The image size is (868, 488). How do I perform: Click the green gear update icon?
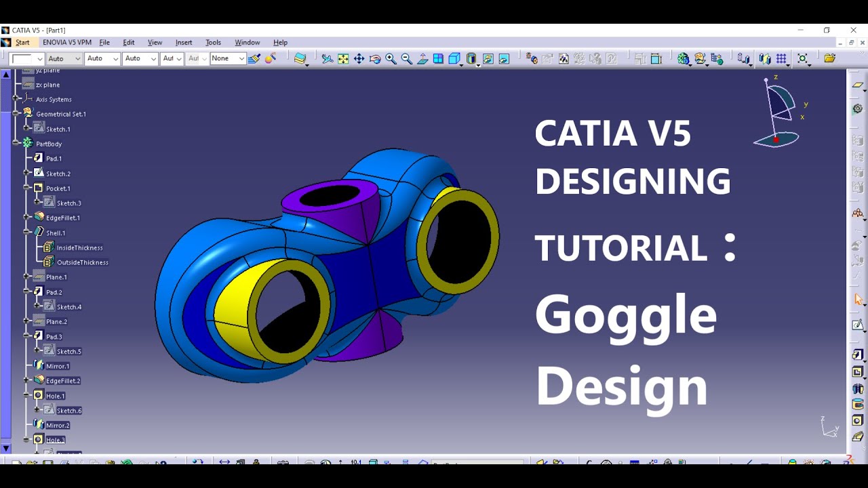click(x=683, y=59)
